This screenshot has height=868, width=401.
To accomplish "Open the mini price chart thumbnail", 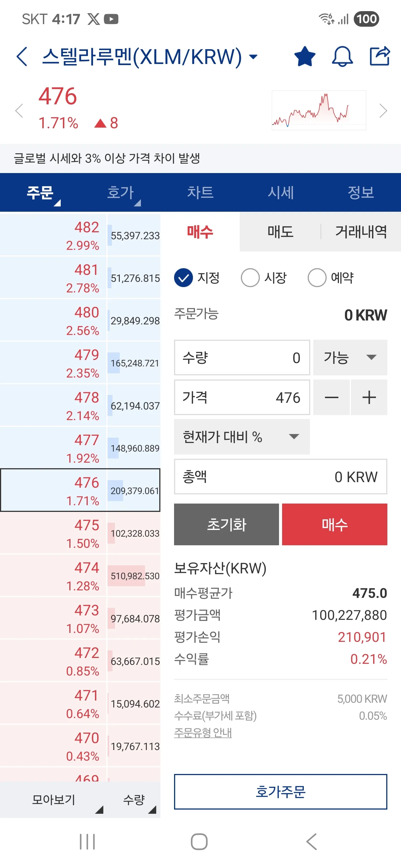I will coord(319,110).
